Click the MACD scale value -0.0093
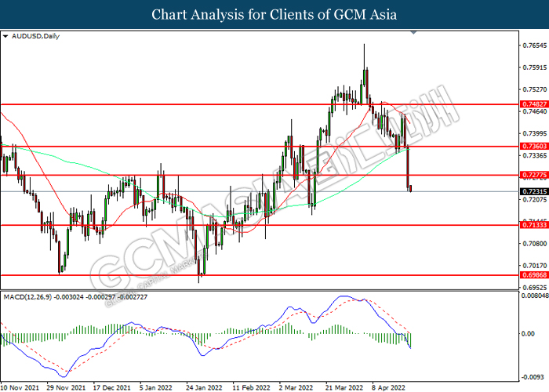The width and height of the screenshot is (549, 392). coord(533,377)
